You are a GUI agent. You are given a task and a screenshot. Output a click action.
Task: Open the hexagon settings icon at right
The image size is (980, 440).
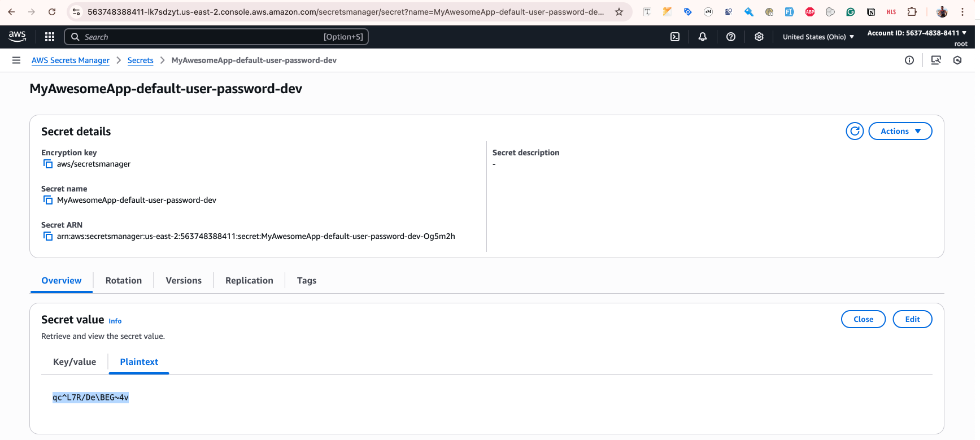tap(957, 60)
